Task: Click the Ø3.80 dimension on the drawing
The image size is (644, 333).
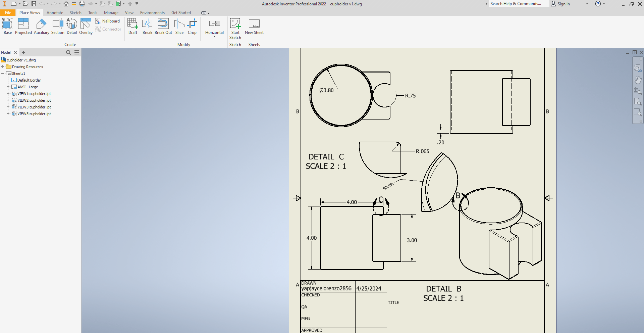Action: tap(326, 90)
